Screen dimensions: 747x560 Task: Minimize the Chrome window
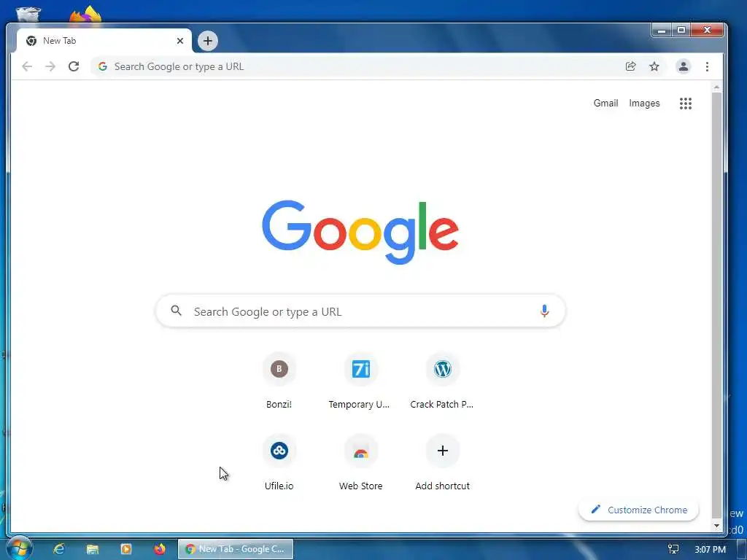coord(662,30)
